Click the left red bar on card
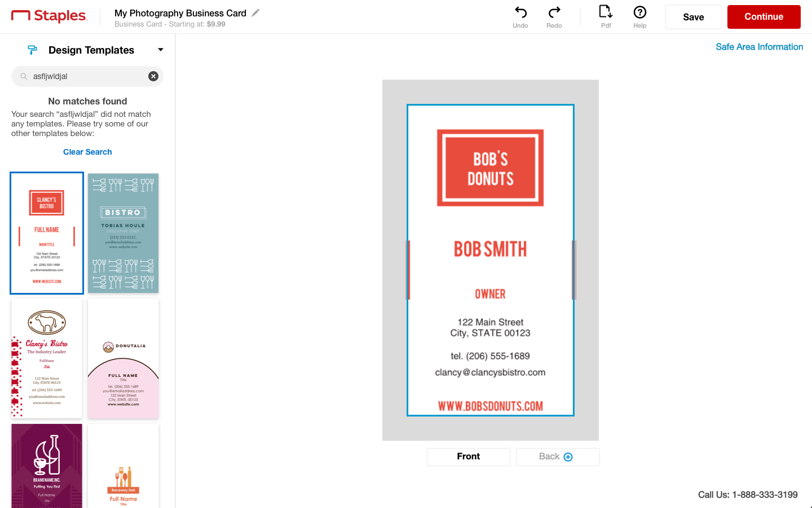Image resolution: width=812 pixels, height=508 pixels. pos(409,270)
